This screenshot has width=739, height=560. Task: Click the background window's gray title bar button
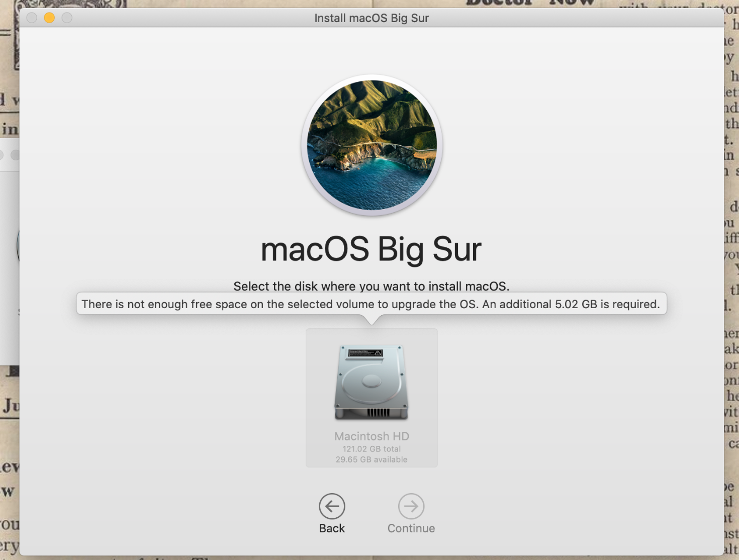coord(15,155)
